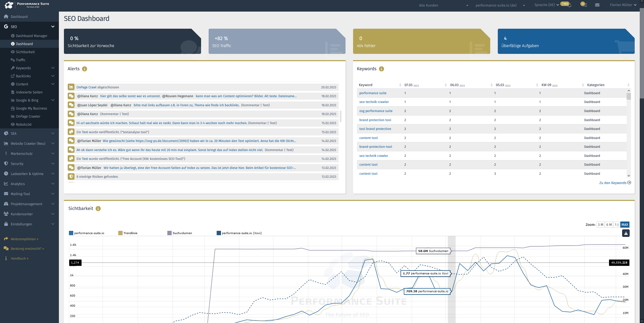644x323 pixels.
Task: Open the Dashboard Manager in the SEO sidebar
Action: click(32, 36)
